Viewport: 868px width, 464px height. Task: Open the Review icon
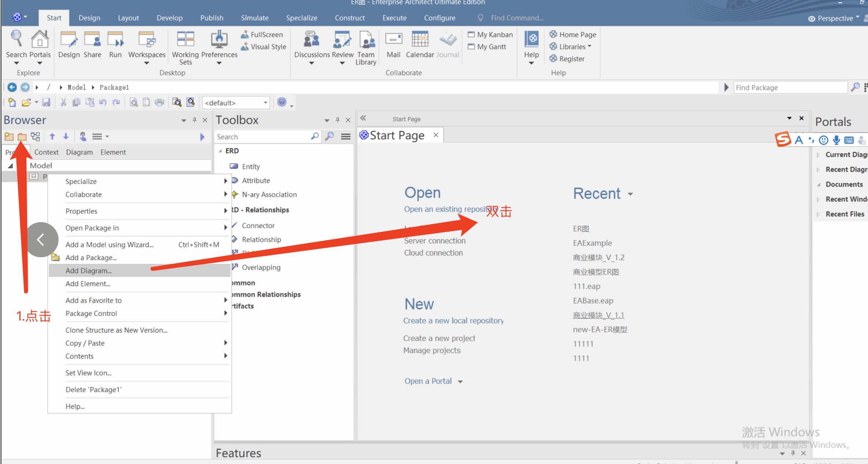pyautogui.click(x=342, y=39)
